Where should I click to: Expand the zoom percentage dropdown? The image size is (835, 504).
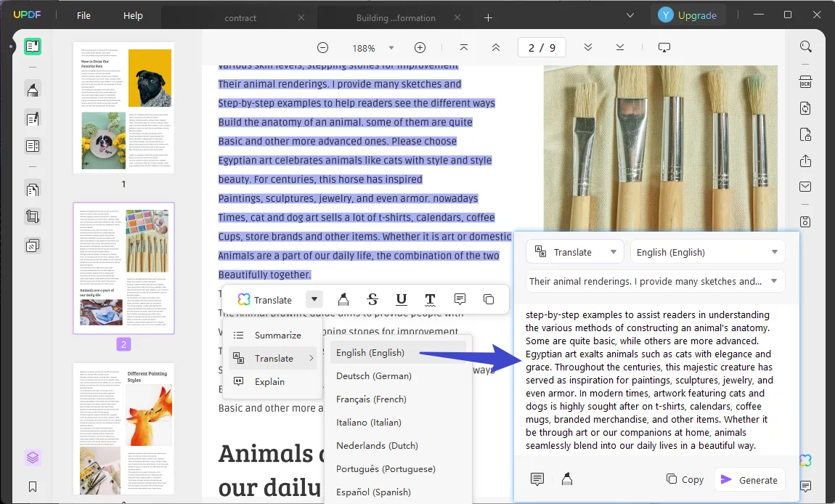(391, 48)
